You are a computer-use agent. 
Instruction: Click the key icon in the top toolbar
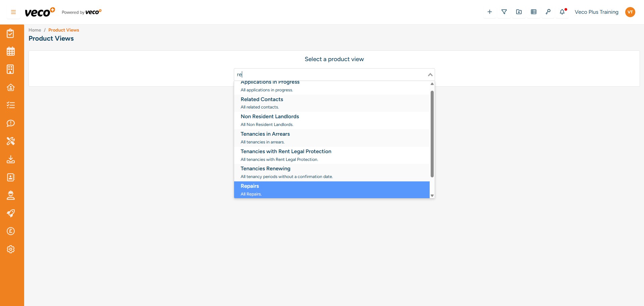pos(548,12)
